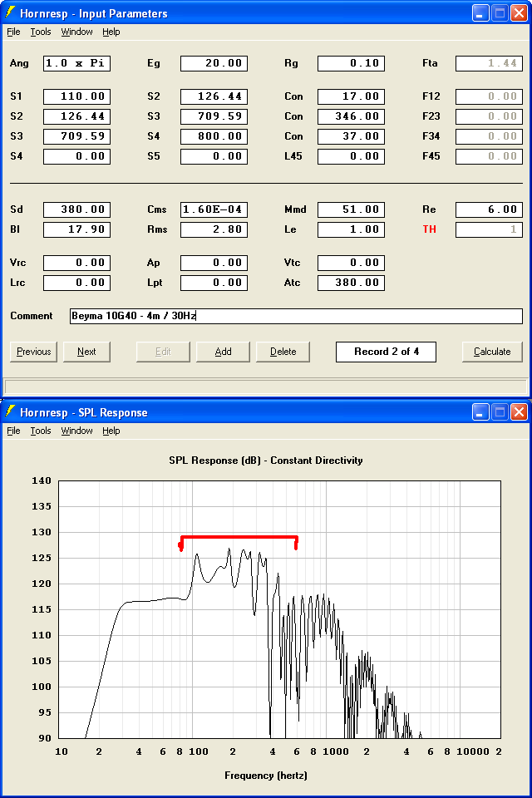Click the Previous record button

[x=33, y=352]
